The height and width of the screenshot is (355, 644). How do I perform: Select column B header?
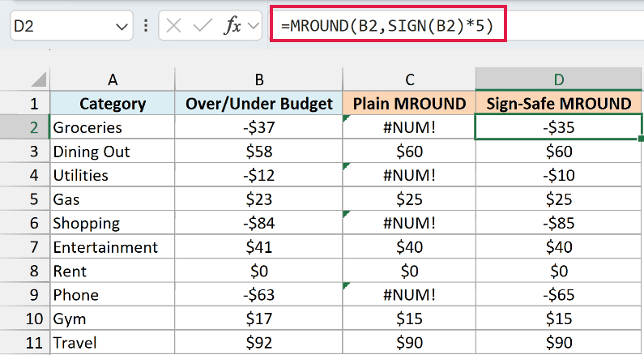(x=258, y=79)
